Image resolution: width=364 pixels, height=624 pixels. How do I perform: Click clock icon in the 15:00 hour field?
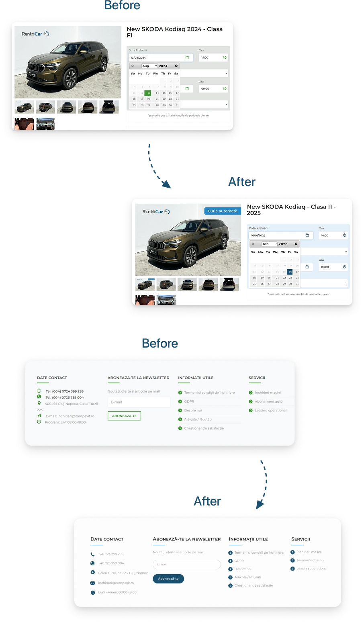pyautogui.click(x=225, y=57)
